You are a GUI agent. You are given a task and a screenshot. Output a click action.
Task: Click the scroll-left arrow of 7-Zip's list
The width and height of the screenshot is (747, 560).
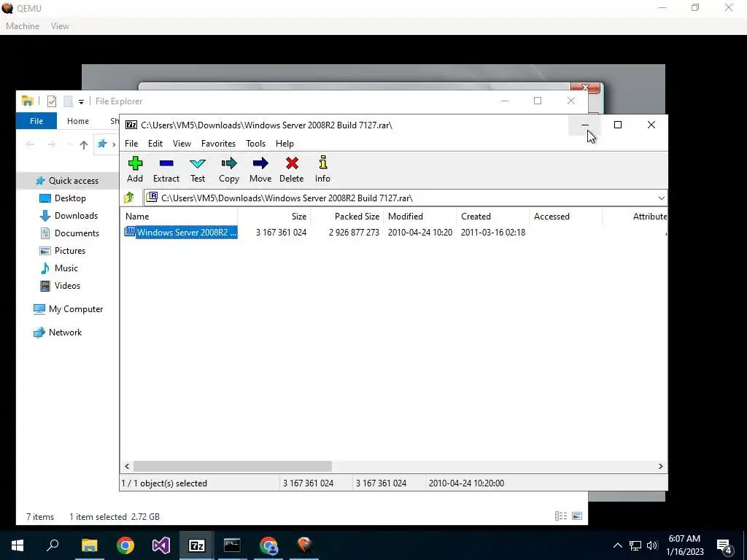coord(127,466)
